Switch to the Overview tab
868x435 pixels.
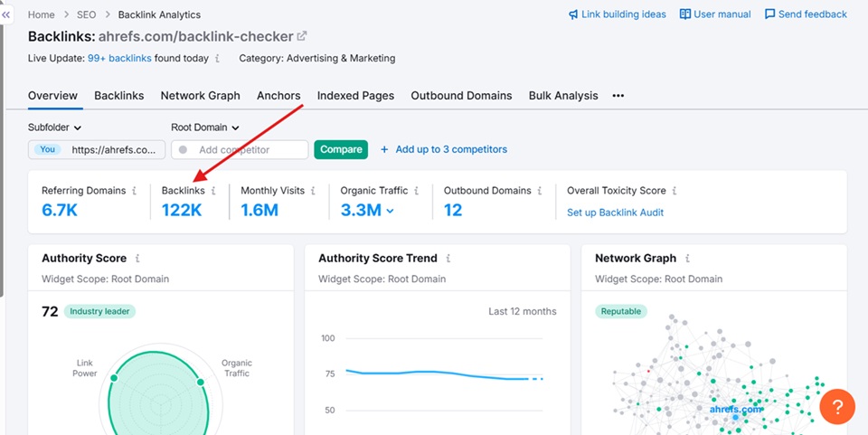[52, 96]
